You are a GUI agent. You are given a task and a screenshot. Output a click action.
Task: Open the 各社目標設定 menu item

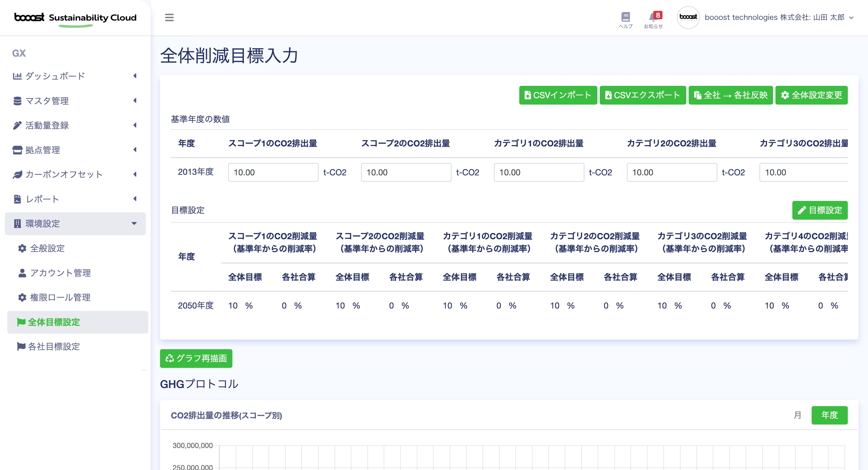click(x=77, y=346)
